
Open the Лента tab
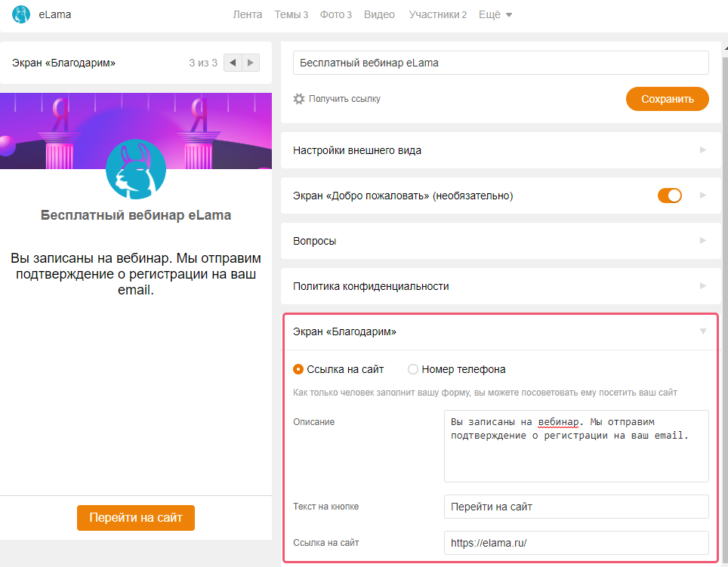pos(248,14)
